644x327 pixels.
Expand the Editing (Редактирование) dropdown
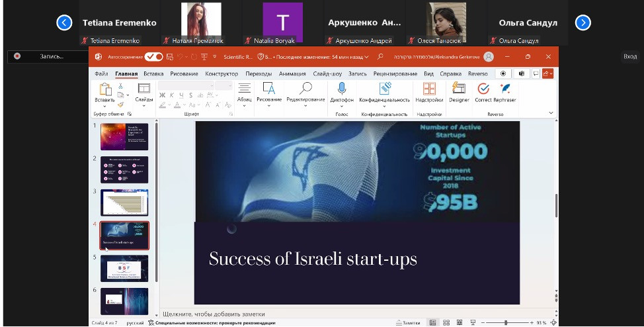305,100
